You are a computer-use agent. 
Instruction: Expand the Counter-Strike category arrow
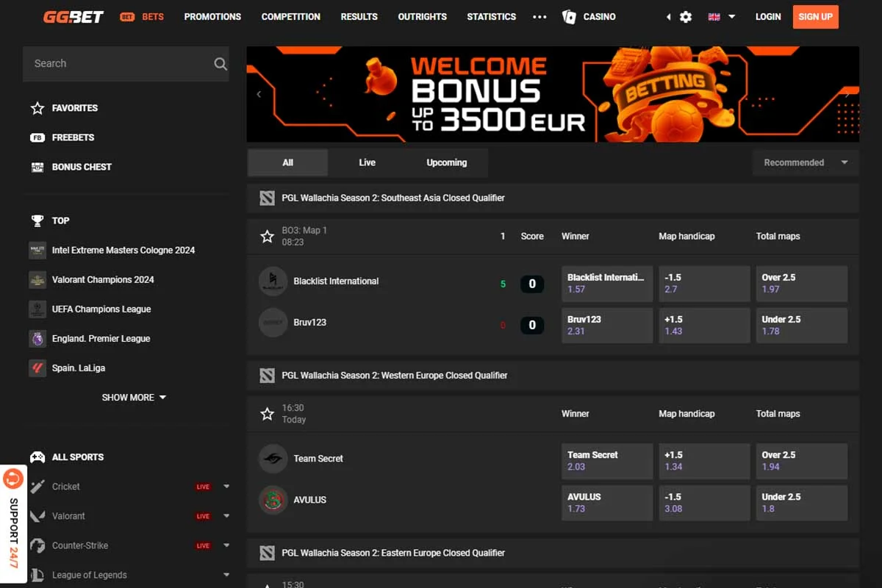226,545
